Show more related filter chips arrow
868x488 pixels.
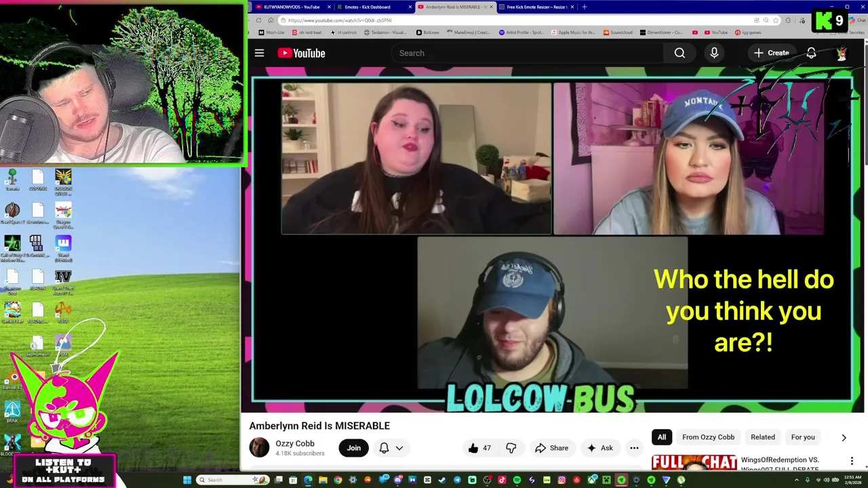pos(844,437)
